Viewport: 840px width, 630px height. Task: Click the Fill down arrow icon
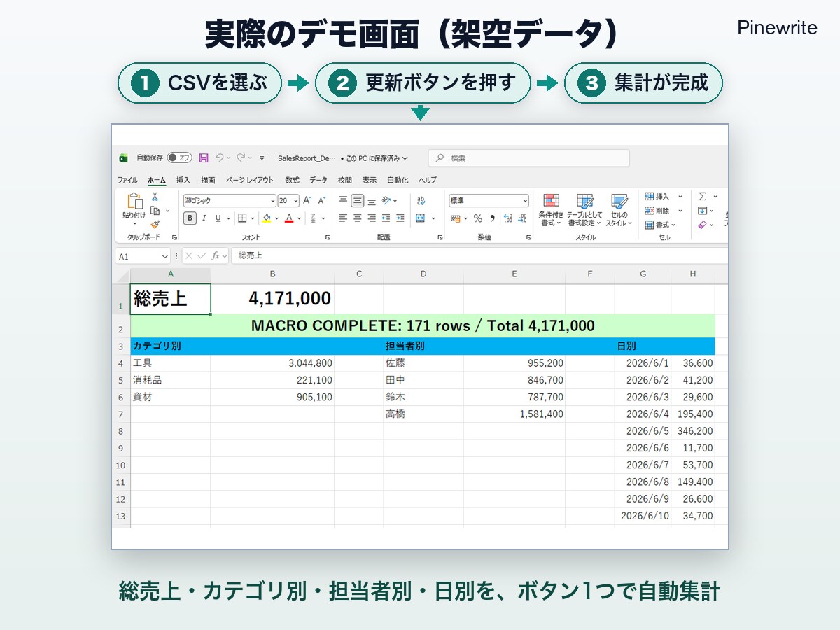pos(703,211)
